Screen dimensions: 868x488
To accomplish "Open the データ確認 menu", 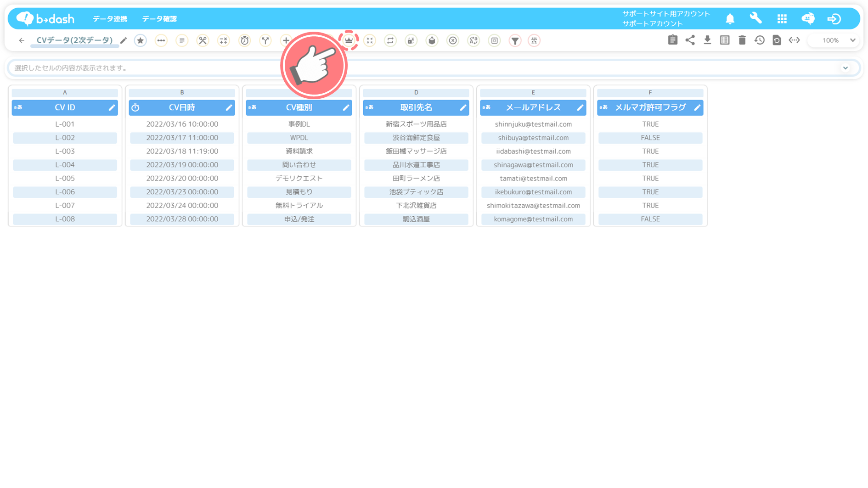I will click(x=159, y=19).
